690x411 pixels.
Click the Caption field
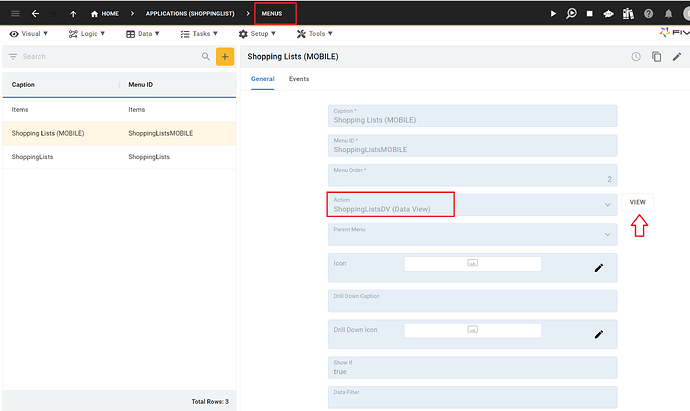(473, 116)
